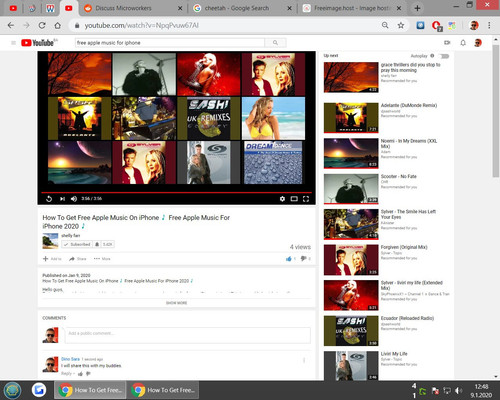Viewport: 500px width, 400px height.
Task: Open Adelante (DuMonde Remix) video thumbnail
Action: pyautogui.click(x=351, y=118)
